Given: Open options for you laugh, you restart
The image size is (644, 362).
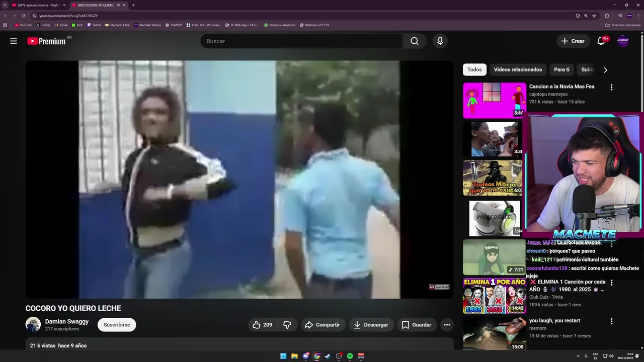Looking at the screenshot, I should pyautogui.click(x=611, y=321).
